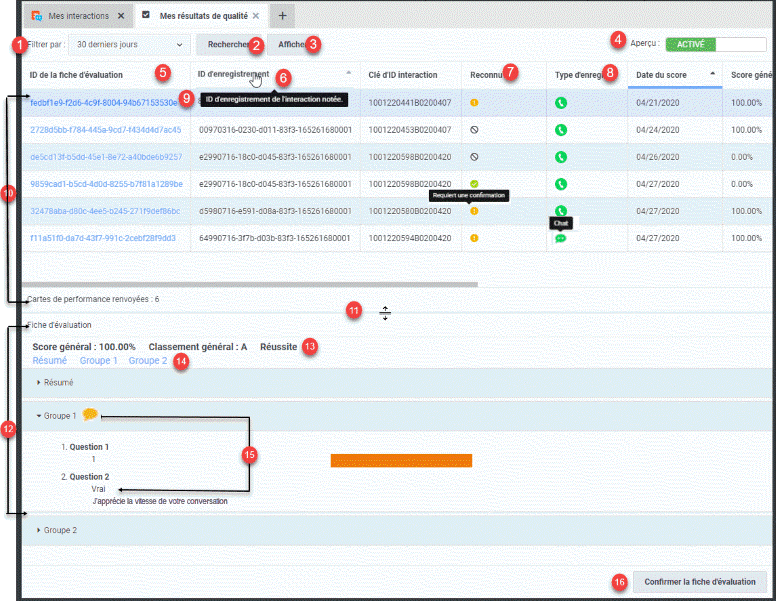The height and width of the screenshot is (601, 776).
Task: Click the panel resize splitter icon
Action: coord(385,313)
